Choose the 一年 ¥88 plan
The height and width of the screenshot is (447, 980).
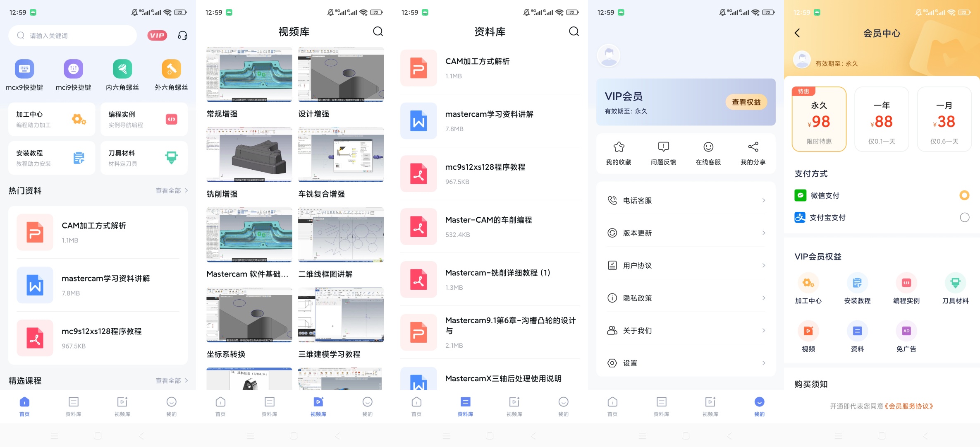click(882, 119)
